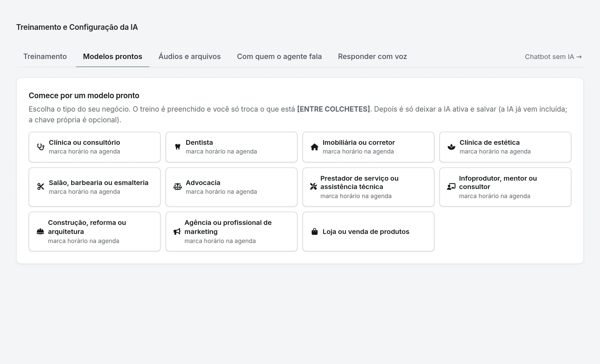Select the Imobiliária ou corretor template title
The image size is (600, 364).
359,142
